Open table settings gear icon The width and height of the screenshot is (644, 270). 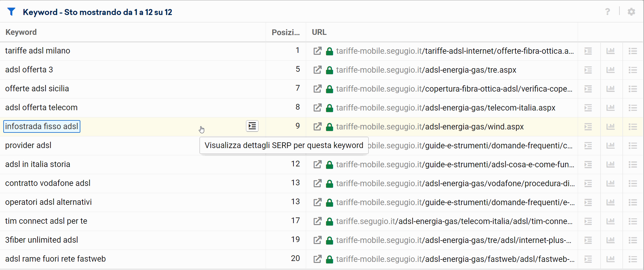point(631,12)
